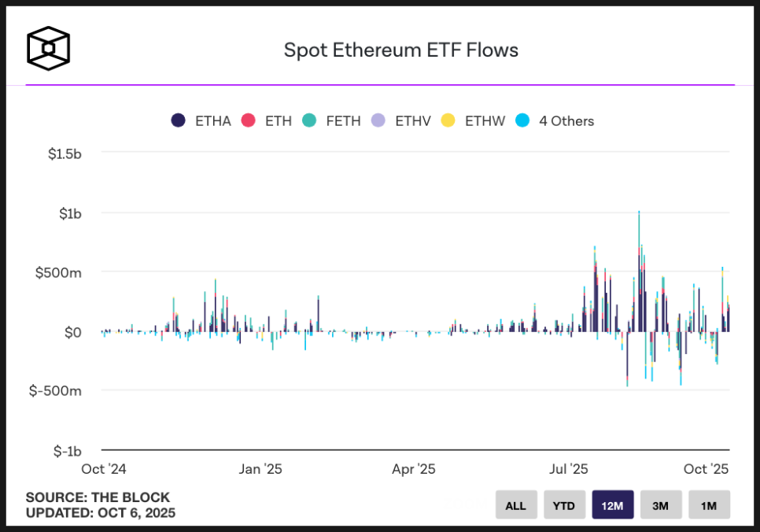This screenshot has width=760, height=532.
Task: Toggle the ETHW yellow legend dot
Action: point(448,120)
